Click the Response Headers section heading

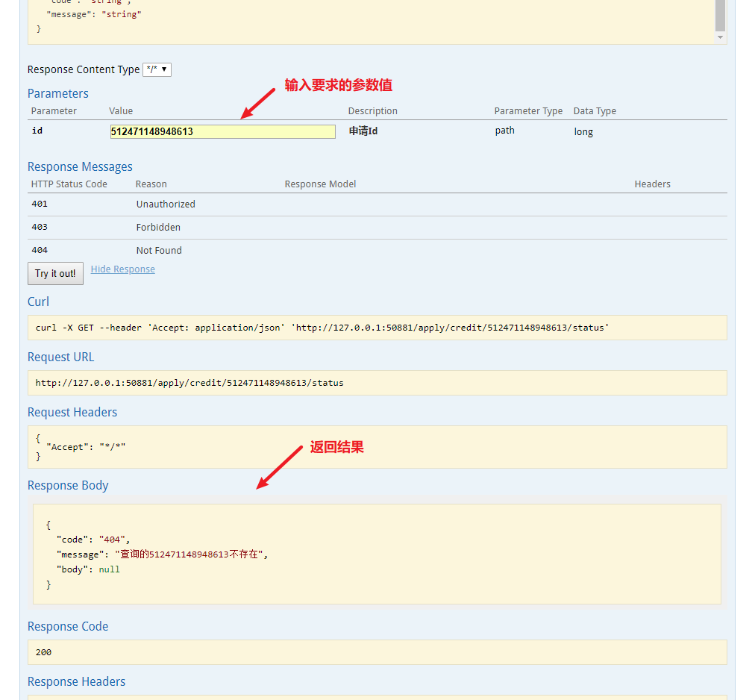click(x=76, y=681)
